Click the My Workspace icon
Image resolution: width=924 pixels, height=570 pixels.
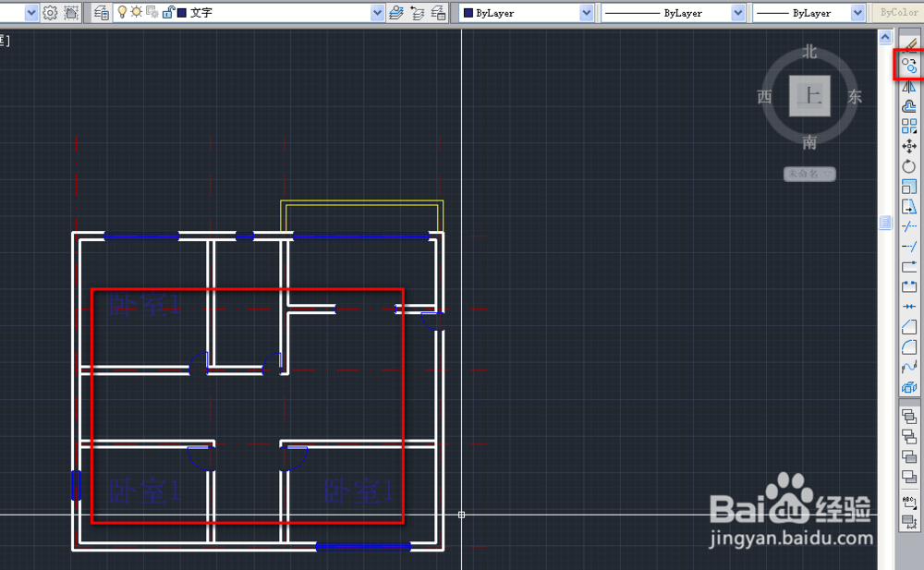click(71, 12)
